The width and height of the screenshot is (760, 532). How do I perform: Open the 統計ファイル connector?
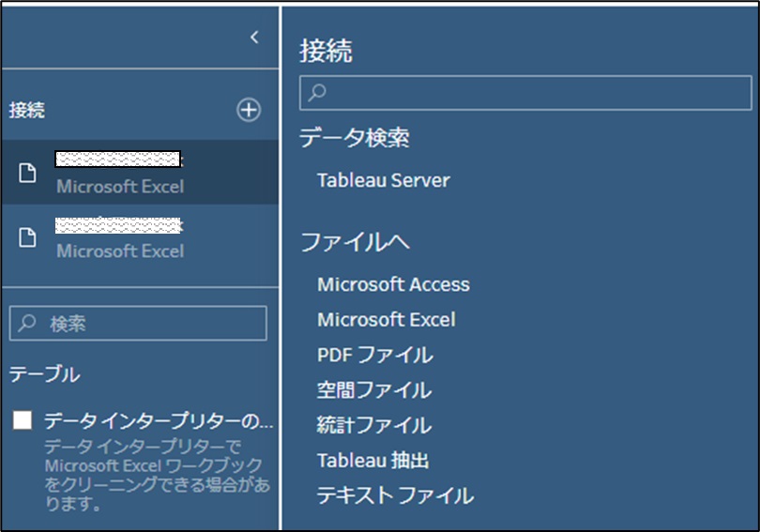tap(373, 425)
